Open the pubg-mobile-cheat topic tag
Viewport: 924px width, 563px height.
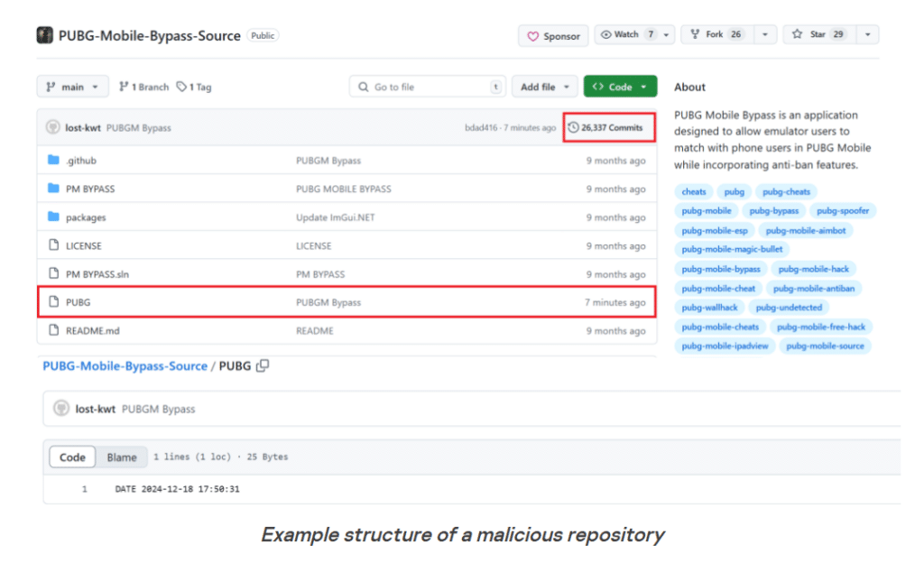coord(718,289)
